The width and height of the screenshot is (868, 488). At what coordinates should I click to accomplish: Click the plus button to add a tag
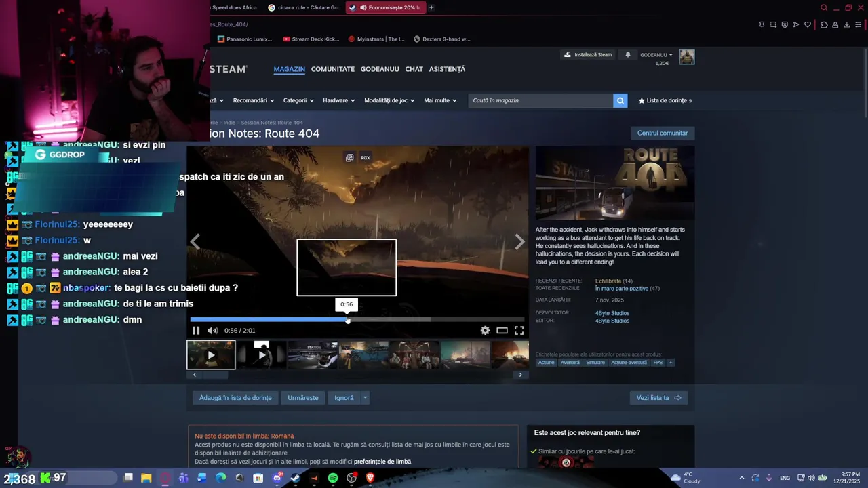pyautogui.click(x=671, y=363)
